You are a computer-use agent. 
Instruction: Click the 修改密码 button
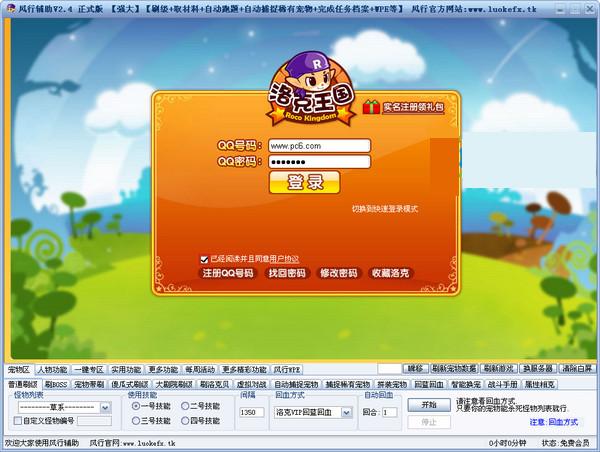pos(339,273)
